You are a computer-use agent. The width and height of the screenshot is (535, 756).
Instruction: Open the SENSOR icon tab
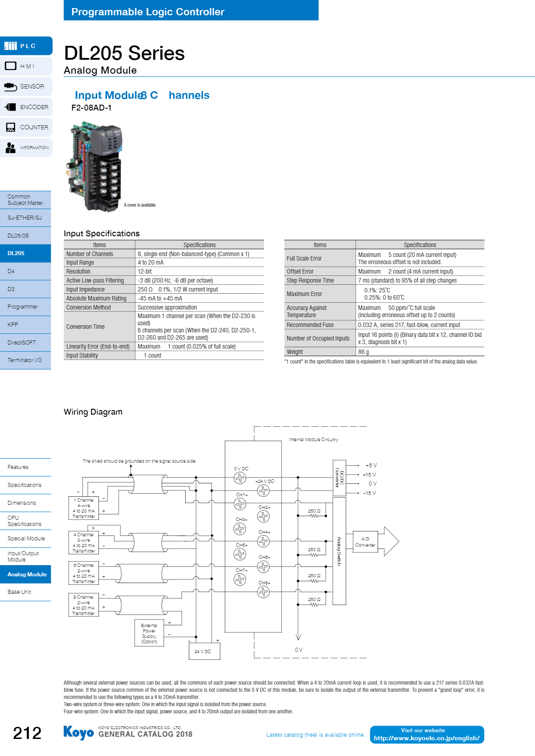[x=10, y=86]
